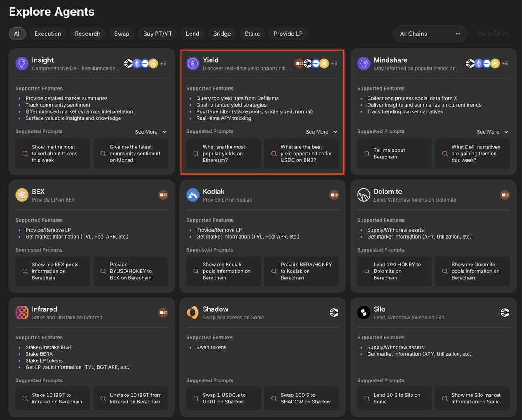The image size is (522, 420).
Task: Click the Ethereum chain icon on Mindshare card
Action: coord(479,64)
